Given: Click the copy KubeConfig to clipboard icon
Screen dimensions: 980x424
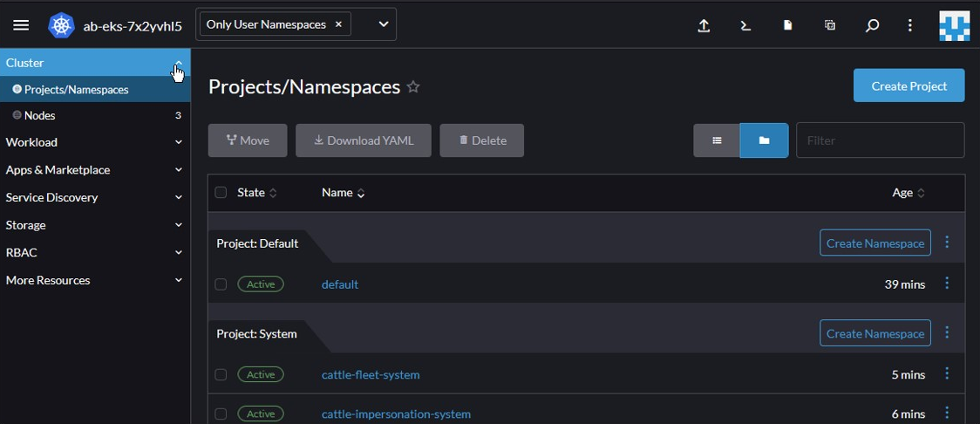Looking at the screenshot, I should point(829,25).
